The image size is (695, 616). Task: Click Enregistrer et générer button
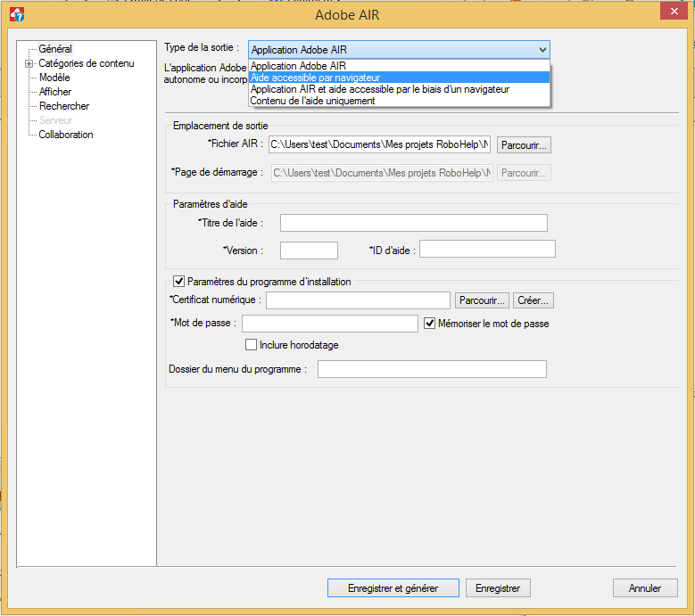point(393,588)
